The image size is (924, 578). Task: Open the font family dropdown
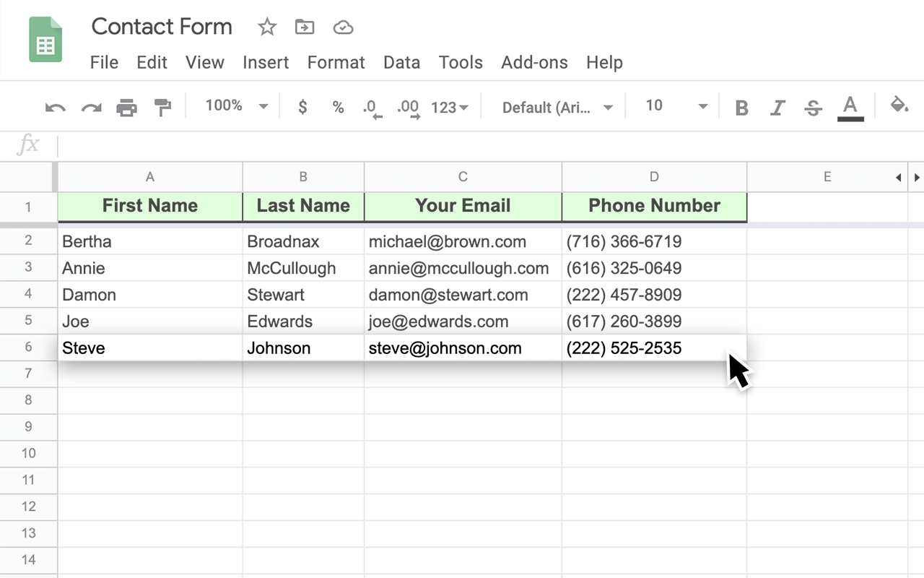(556, 106)
